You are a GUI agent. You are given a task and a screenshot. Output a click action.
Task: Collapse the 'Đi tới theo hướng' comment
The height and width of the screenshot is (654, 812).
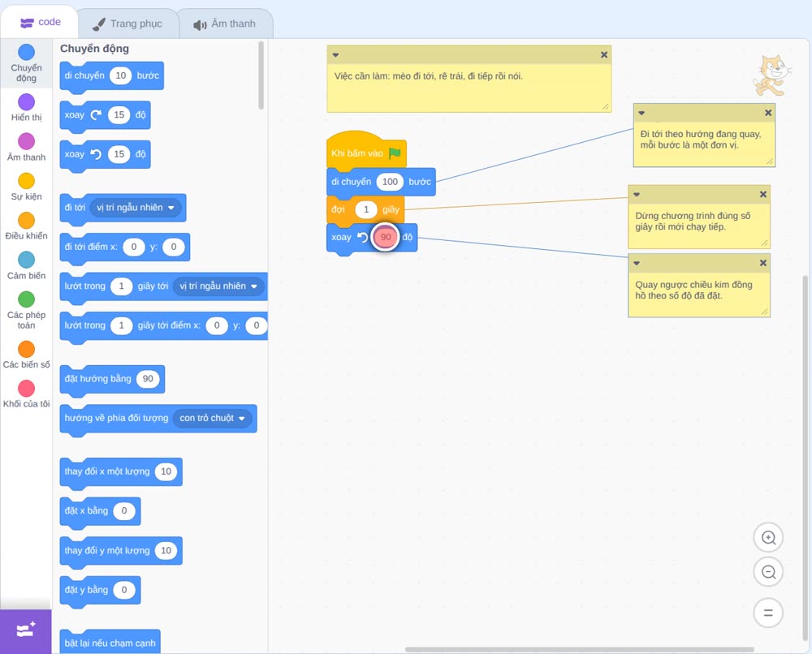click(641, 113)
